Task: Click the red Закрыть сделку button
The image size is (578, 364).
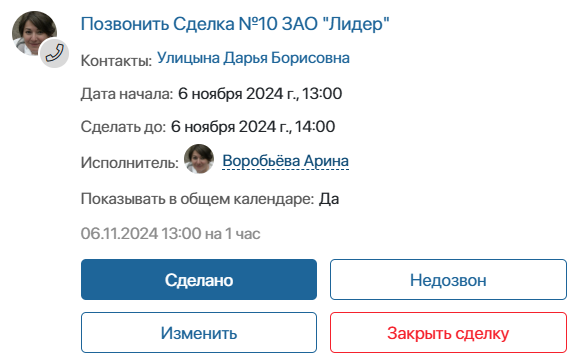Action: click(448, 333)
